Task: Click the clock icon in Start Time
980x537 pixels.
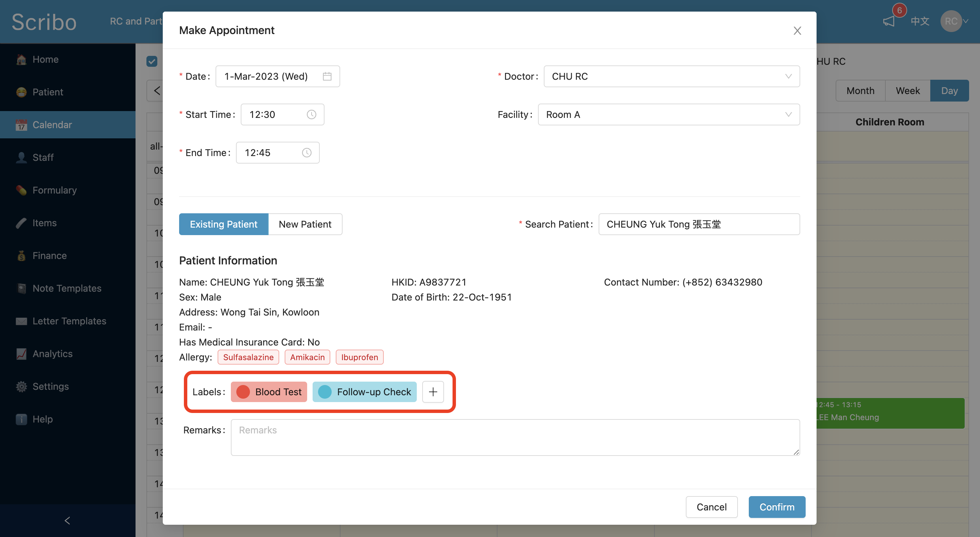Action: point(311,114)
